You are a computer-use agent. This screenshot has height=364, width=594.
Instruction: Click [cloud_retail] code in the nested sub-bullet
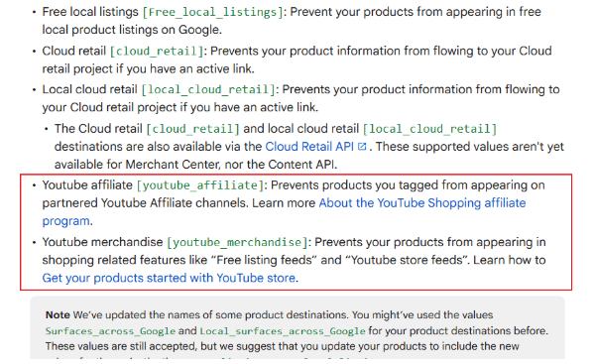(x=192, y=129)
